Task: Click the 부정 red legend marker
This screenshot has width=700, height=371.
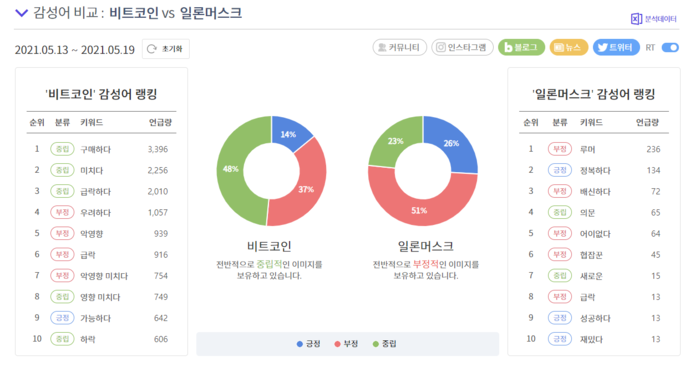Action: (338, 344)
